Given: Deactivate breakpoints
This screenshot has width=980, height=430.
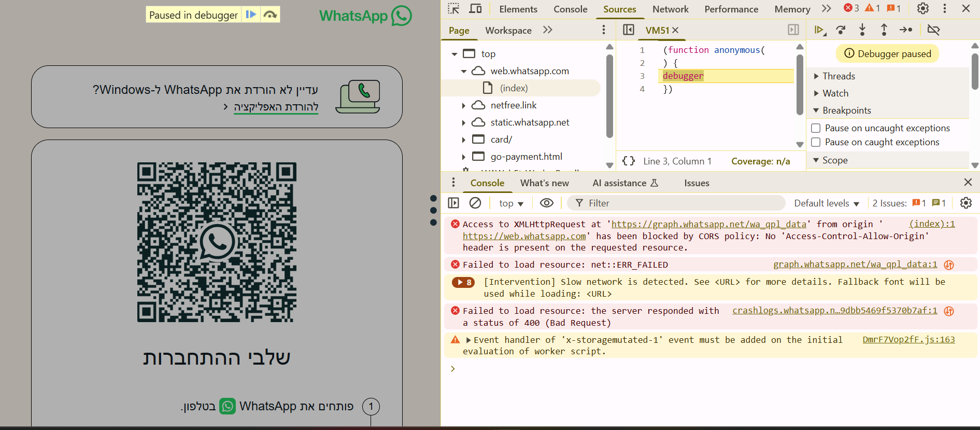Looking at the screenshot, I should pos(933,30).
